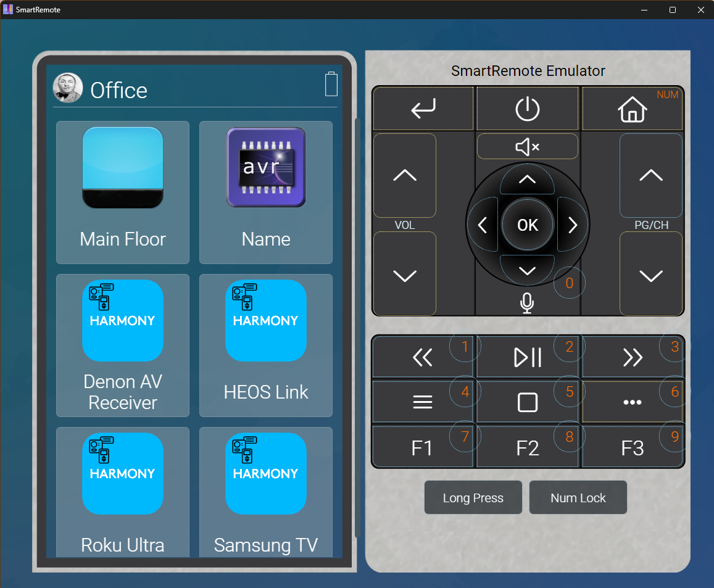
Task: Move left with the D-pad left arrow
Action: (483, 225)
